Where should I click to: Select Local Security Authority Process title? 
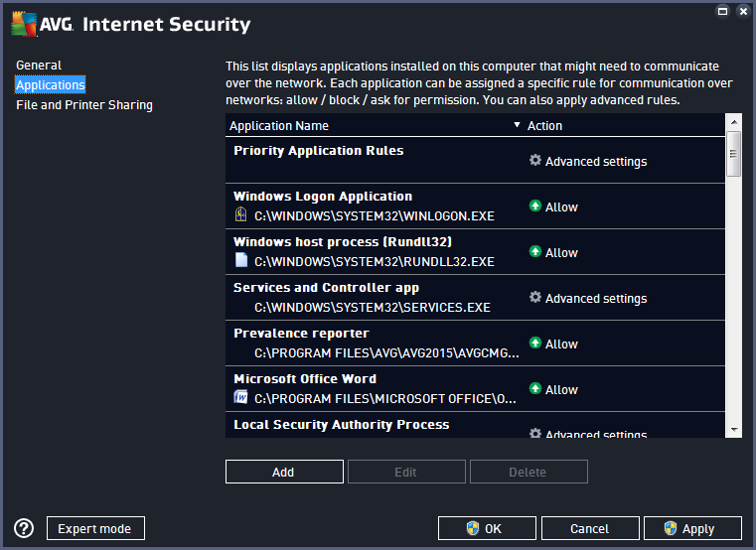[x=342, y=424]
